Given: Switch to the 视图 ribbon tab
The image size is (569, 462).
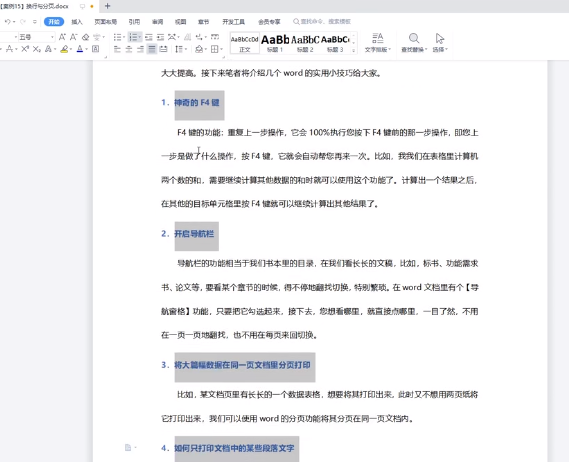Looking at the screenshot, I should 180,22.
